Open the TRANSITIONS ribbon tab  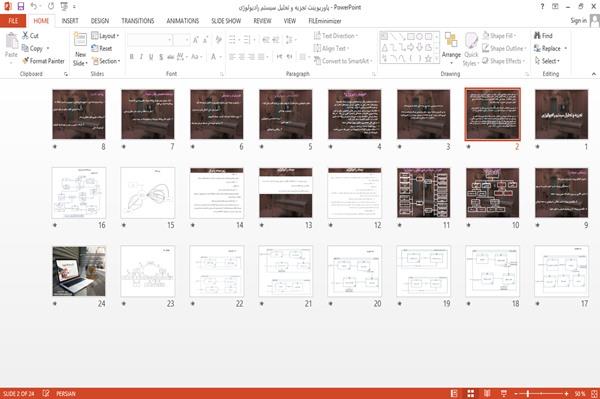click(138, 21)
